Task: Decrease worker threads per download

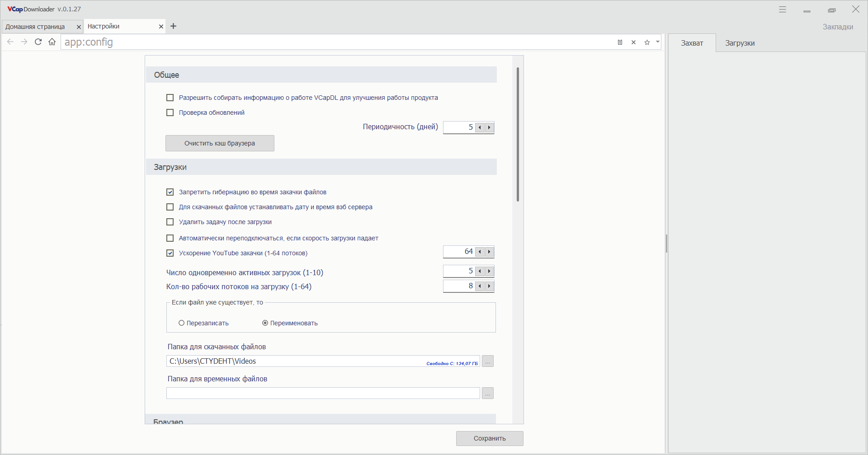Action: click(480, 286)
